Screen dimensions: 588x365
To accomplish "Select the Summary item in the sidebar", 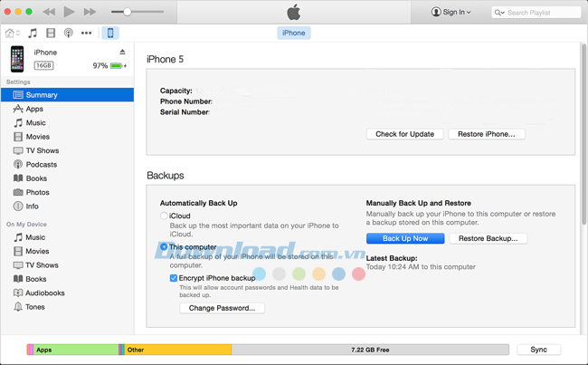I will tap(42, 94).
